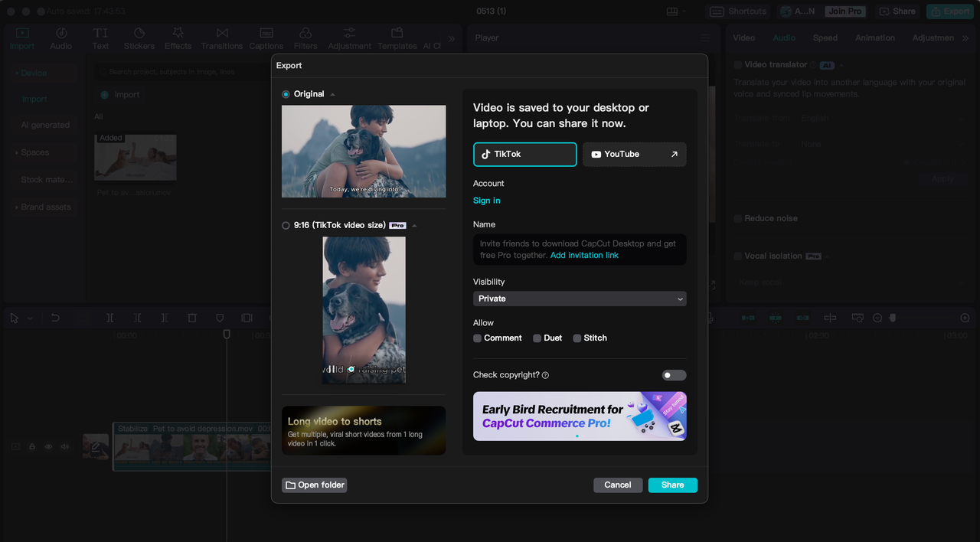The image size is (980, 542).
Task: Click the player menu hamburger icon
Action: coord(705,38)
